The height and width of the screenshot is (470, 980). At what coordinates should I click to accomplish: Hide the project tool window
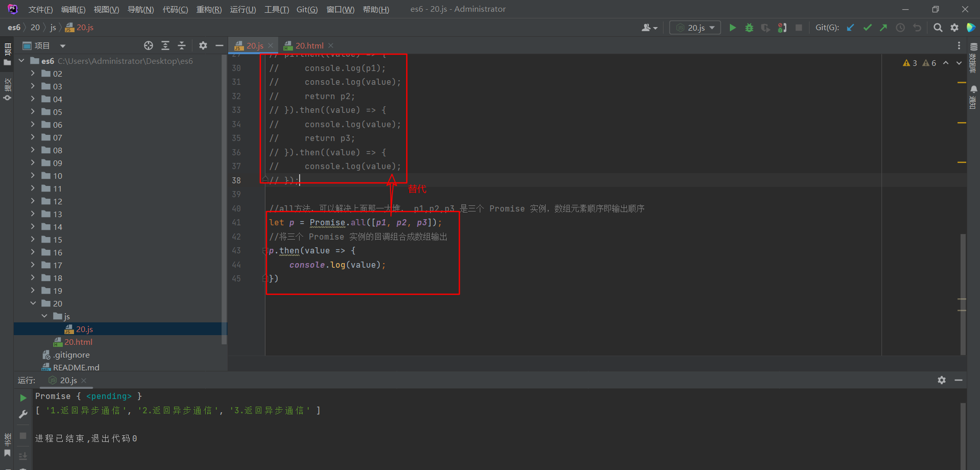[x=219, y=45]
